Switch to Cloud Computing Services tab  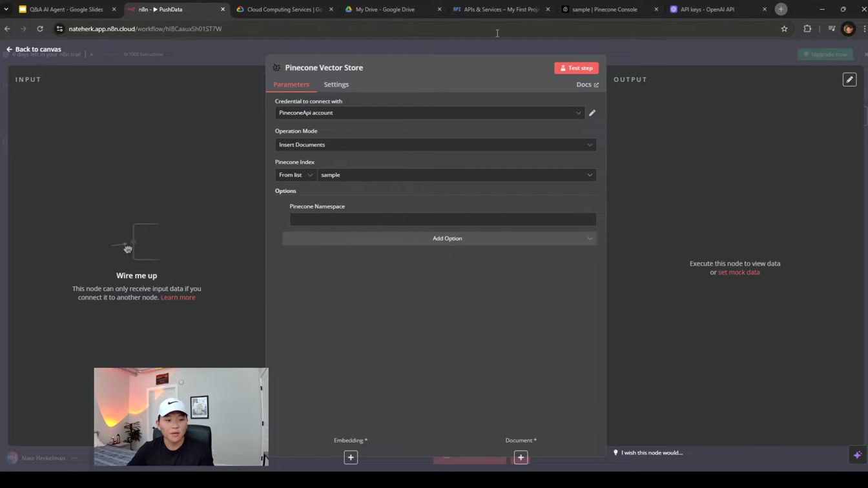[284, 10]
